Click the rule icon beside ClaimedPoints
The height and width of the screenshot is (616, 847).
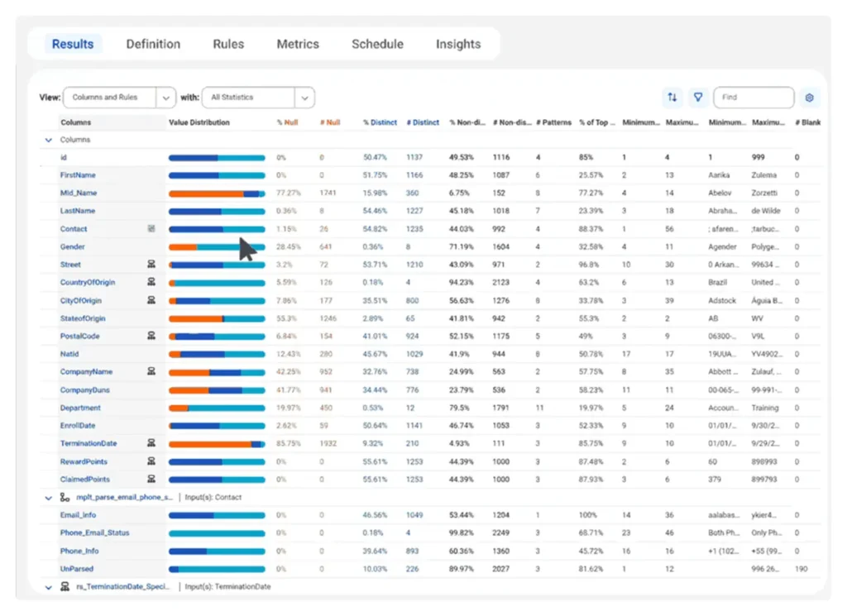click(x=151, y=479)
